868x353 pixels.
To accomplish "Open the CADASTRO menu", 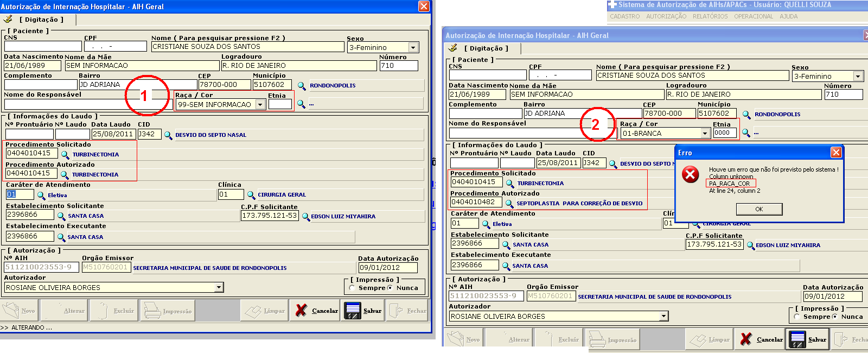I will [624, 16].
